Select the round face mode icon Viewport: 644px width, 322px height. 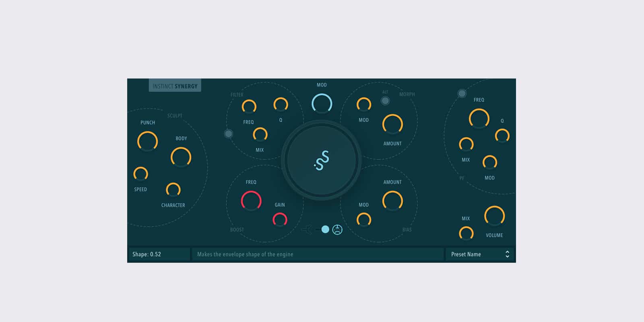(x=337, y=230)
